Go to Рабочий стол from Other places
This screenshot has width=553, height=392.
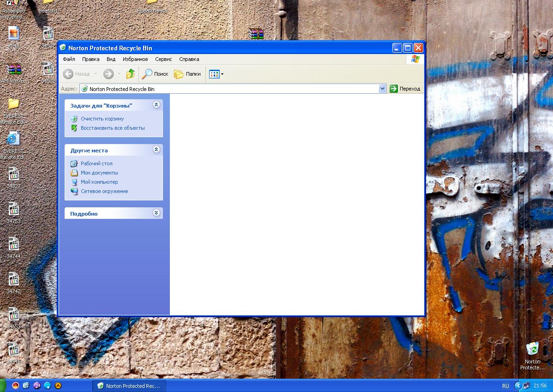[x=96, y=164]
